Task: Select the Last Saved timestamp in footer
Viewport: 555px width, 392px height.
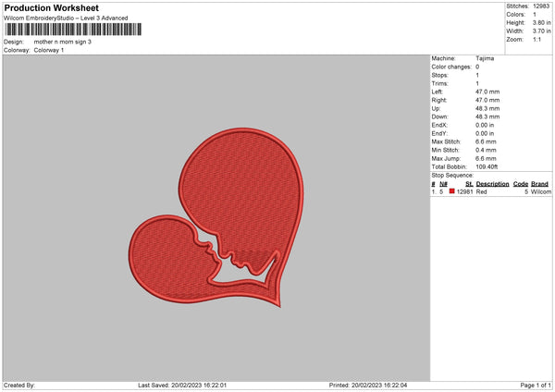Action: point(190,385)
